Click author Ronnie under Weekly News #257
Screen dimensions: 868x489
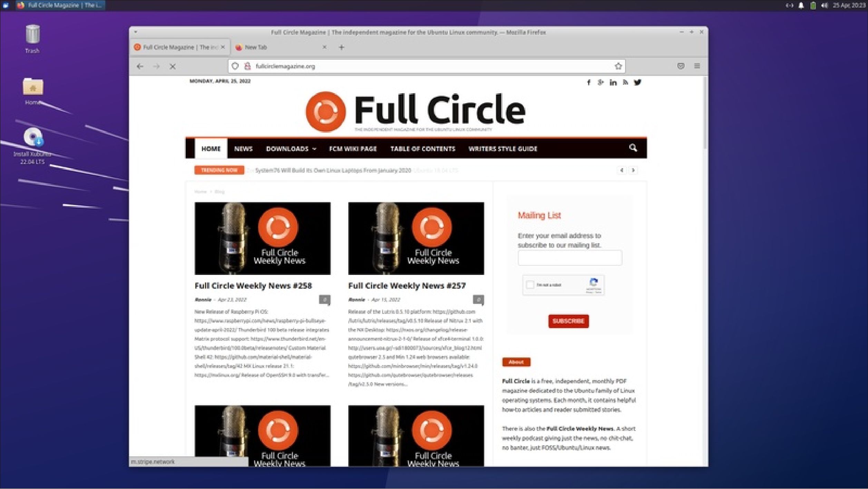pos(357,300)
